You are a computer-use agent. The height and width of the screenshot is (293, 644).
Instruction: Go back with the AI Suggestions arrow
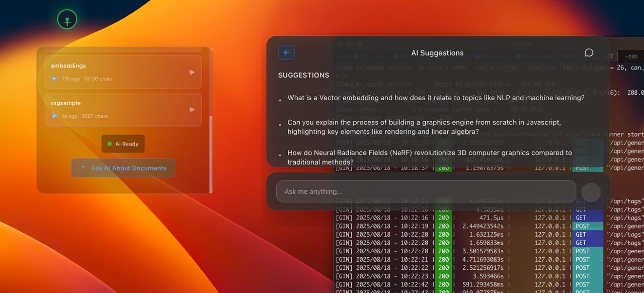pyautogui.click(x=286, y=52)
